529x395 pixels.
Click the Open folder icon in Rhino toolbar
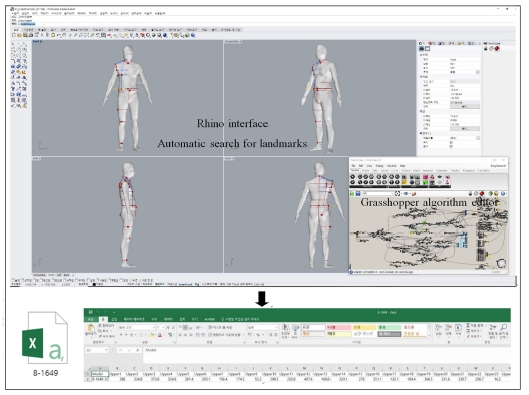pyautogui.click(x=19, y=35)
